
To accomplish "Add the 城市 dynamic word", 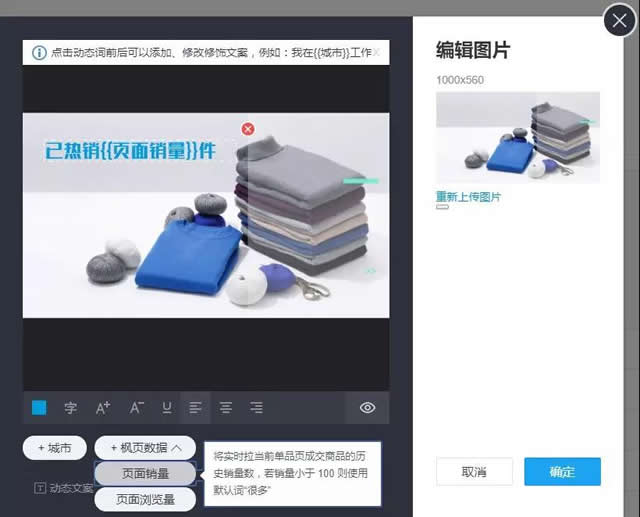I will click(x=54, y=449).
